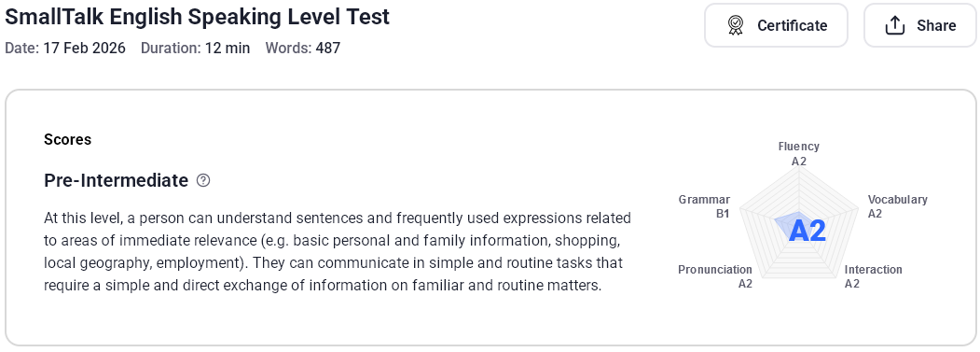Open the Certificate button

point(776,25)
